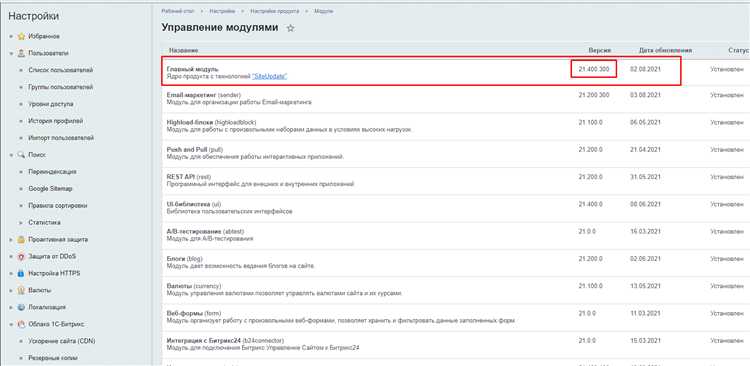Open the SiteUpdate link in Главный модуль
This screenshot has height=366, width=750.
269,76
